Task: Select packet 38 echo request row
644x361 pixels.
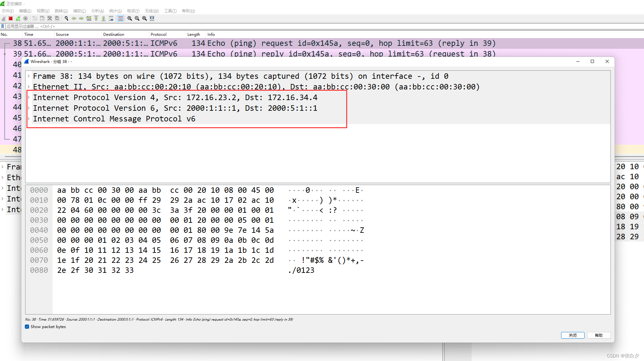Action: click(322, 43)
